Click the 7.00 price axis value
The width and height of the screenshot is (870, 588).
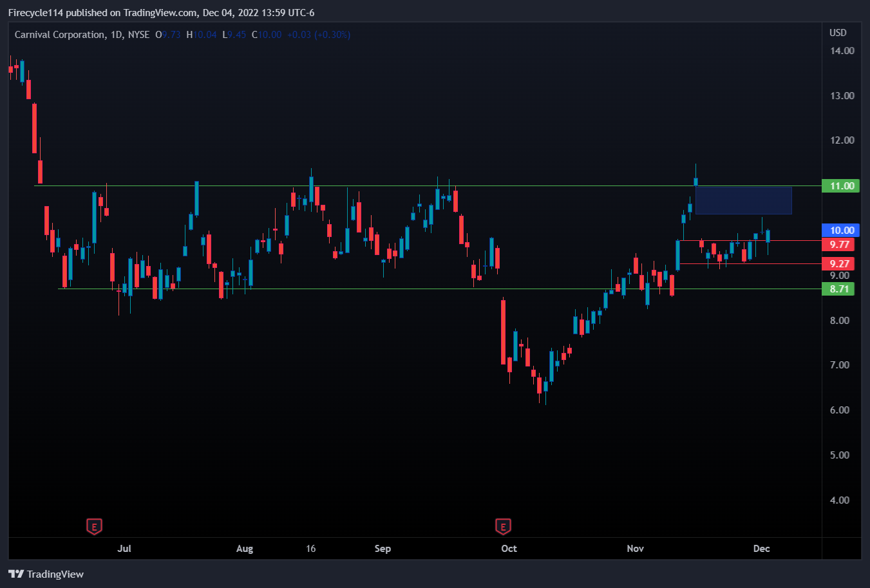(x=840, y=365)
